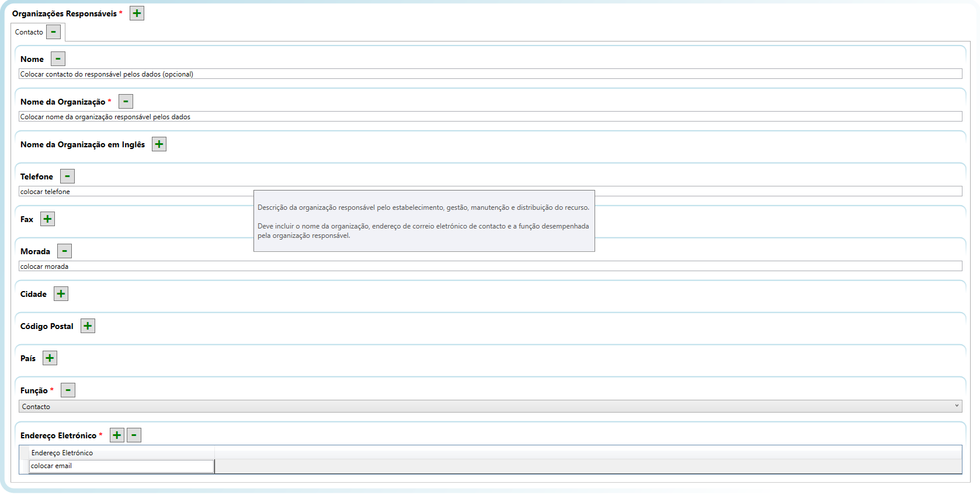Screen dimensions: 980x495
Task: Click the Nome text input field
Action: [x=490, y=74]
